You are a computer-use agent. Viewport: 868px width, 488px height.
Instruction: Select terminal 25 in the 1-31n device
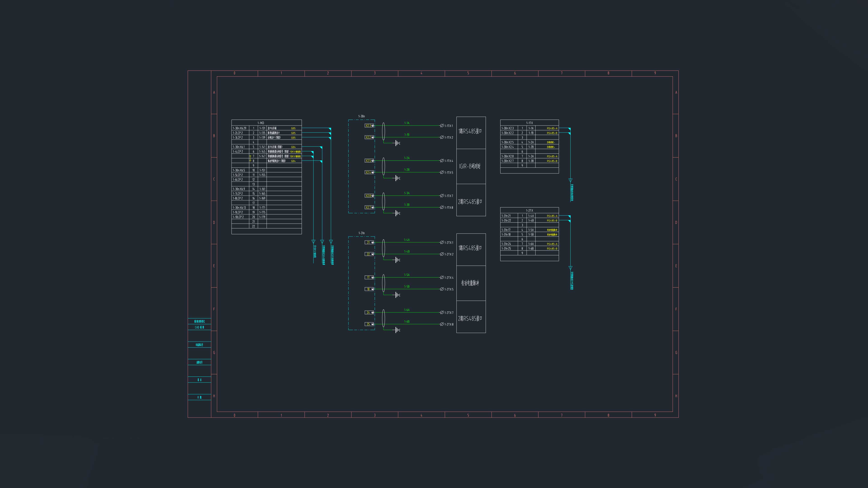pyautogui.click(x=369, y=324)
